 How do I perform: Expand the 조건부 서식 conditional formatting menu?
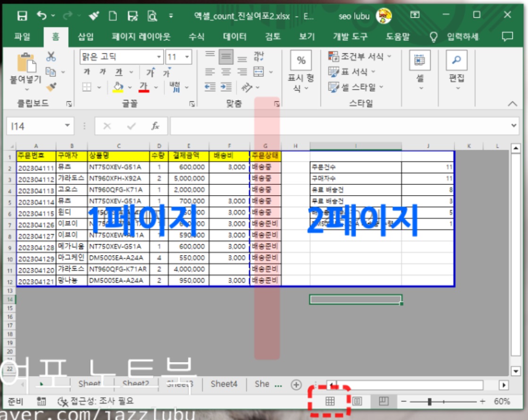(360, 56)
